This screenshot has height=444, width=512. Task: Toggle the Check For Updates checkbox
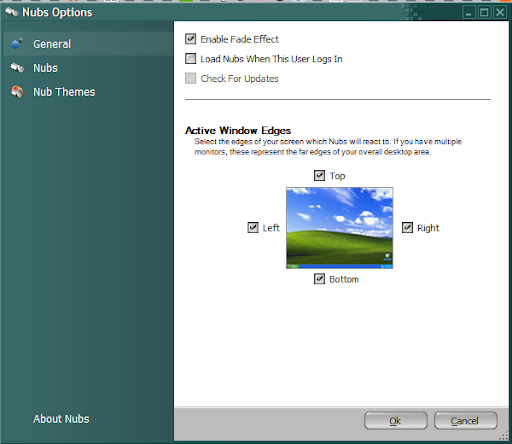coord(190,78)
